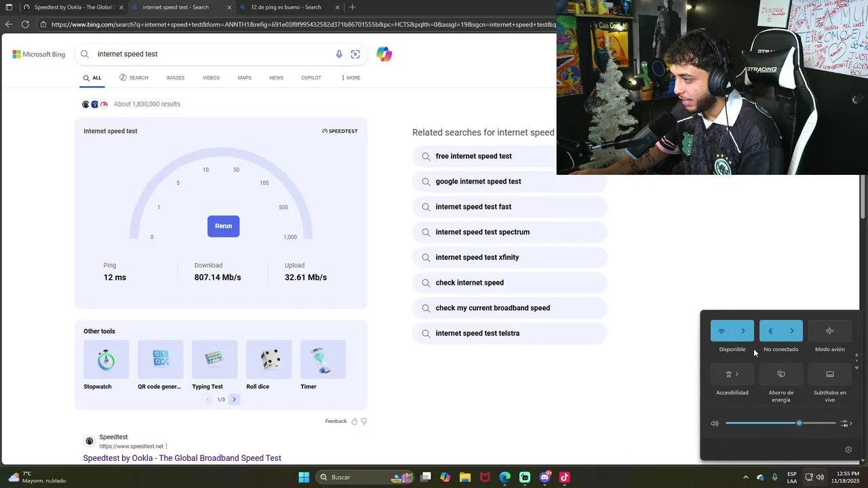The image size is (868, 488).
Task: Switch to COPILOT tab
Action: [311, 78]
